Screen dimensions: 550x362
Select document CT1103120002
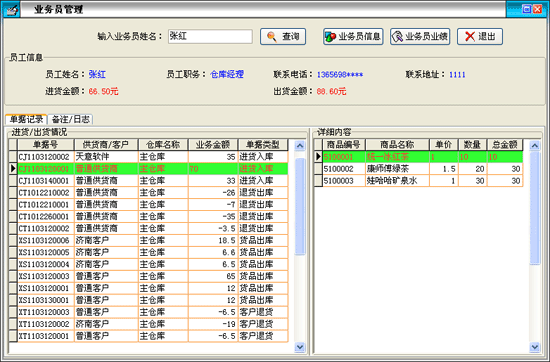[153, 228]
